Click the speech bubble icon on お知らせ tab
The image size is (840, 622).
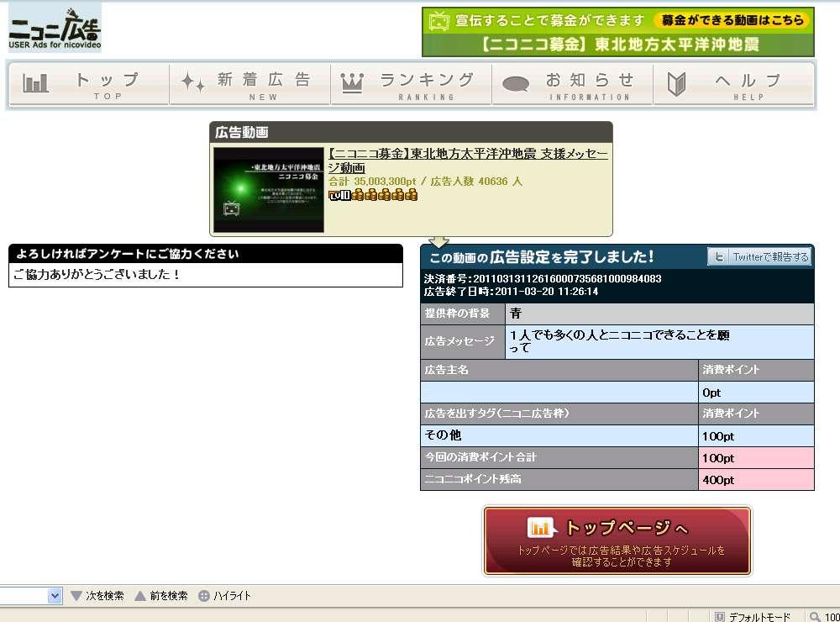516,84
